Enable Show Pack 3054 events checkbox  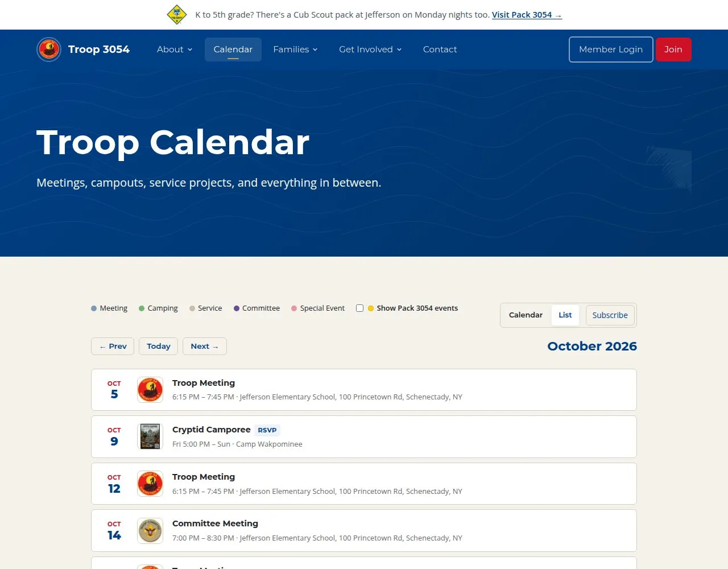[359, 308]
